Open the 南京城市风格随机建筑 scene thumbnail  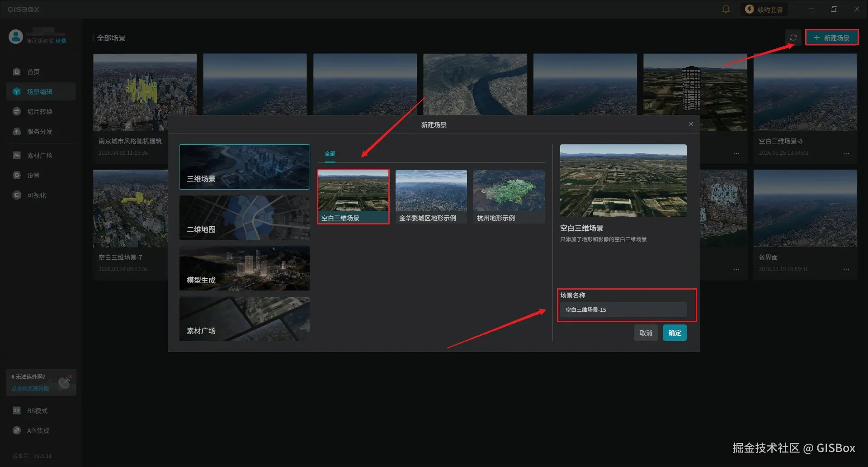point(145,92)
